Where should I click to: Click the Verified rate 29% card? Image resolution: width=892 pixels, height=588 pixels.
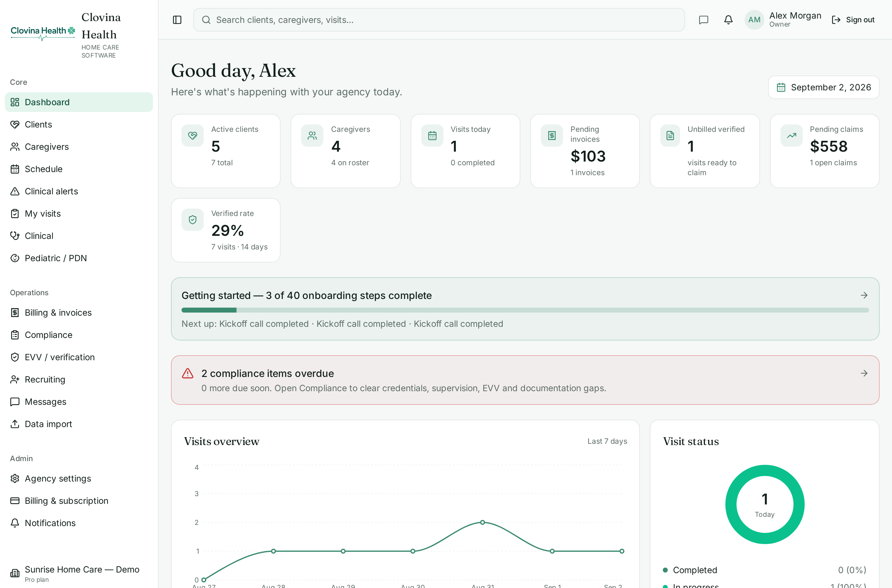225,230
